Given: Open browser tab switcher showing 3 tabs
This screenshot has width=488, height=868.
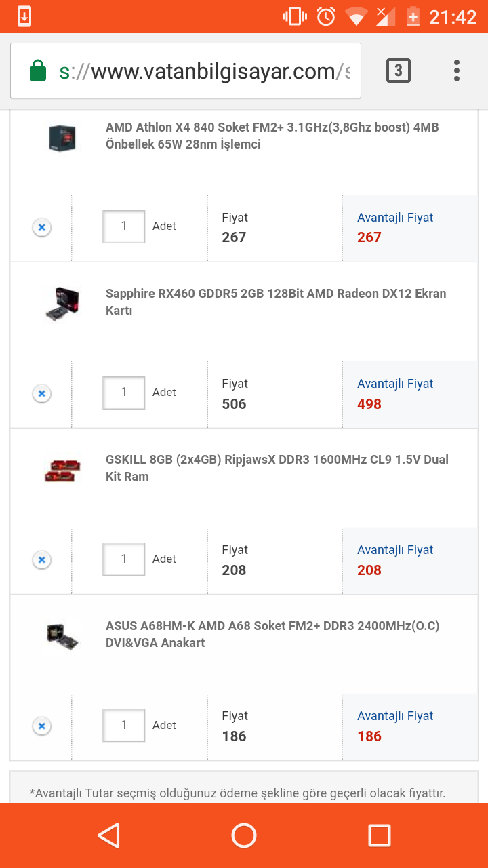Looking at the screenshot, I should tap(398, 71).
